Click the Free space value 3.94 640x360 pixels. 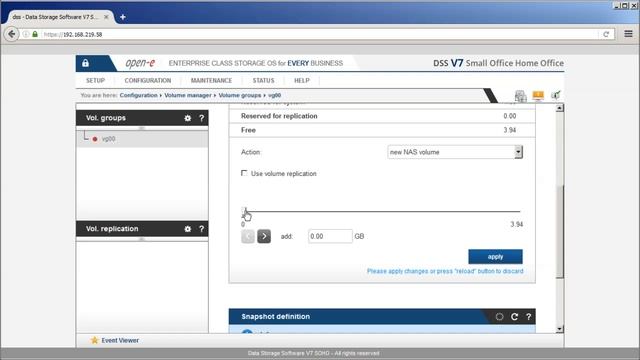[509, 130]
